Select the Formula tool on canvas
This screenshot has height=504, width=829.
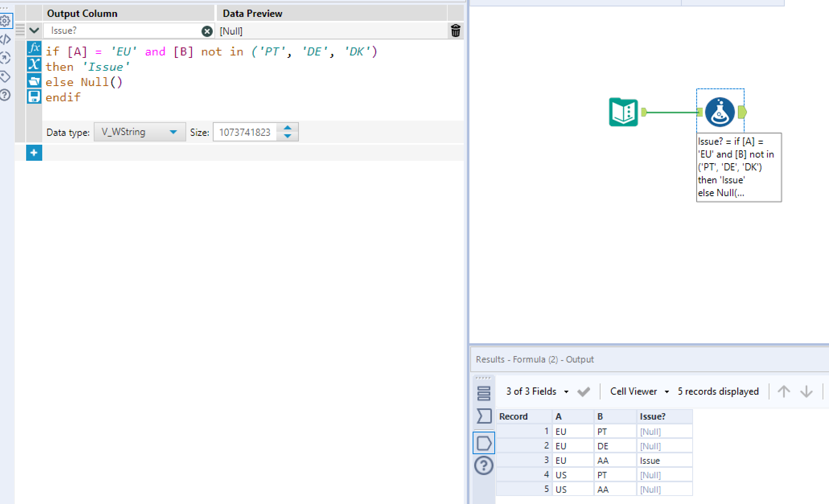(x=720, y=112)
